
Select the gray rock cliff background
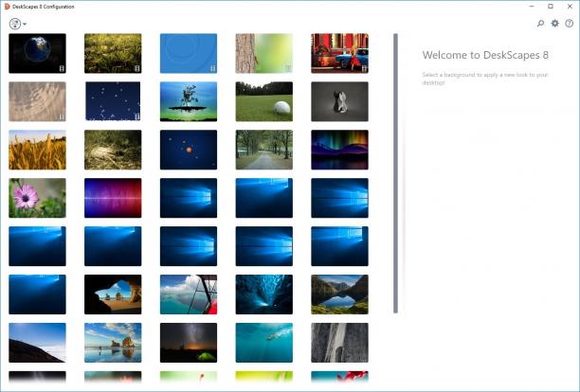[x=339, y=343]
